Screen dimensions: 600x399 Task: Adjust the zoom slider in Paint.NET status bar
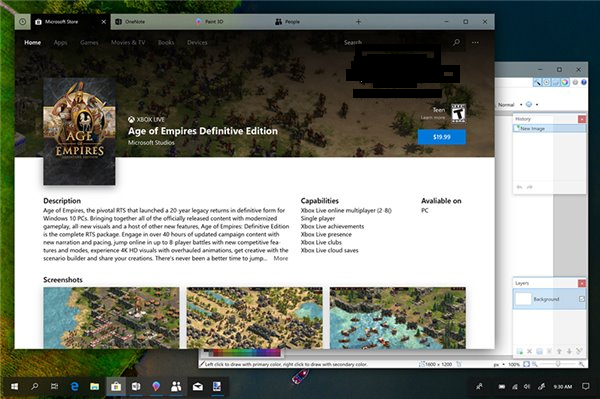pos(558,364)
